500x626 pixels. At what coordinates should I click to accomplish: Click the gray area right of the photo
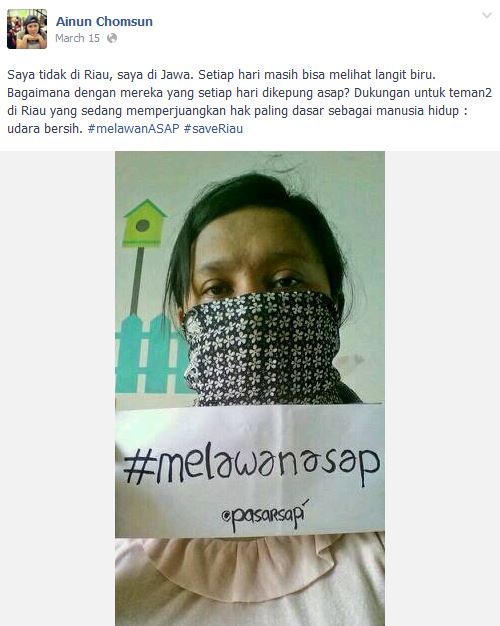click(x=442, y=388)
